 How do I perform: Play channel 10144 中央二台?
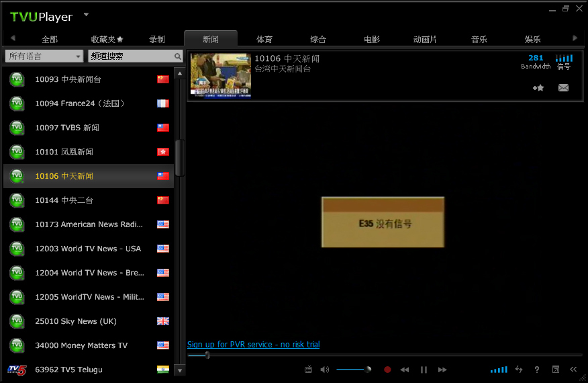coord(89,200)
